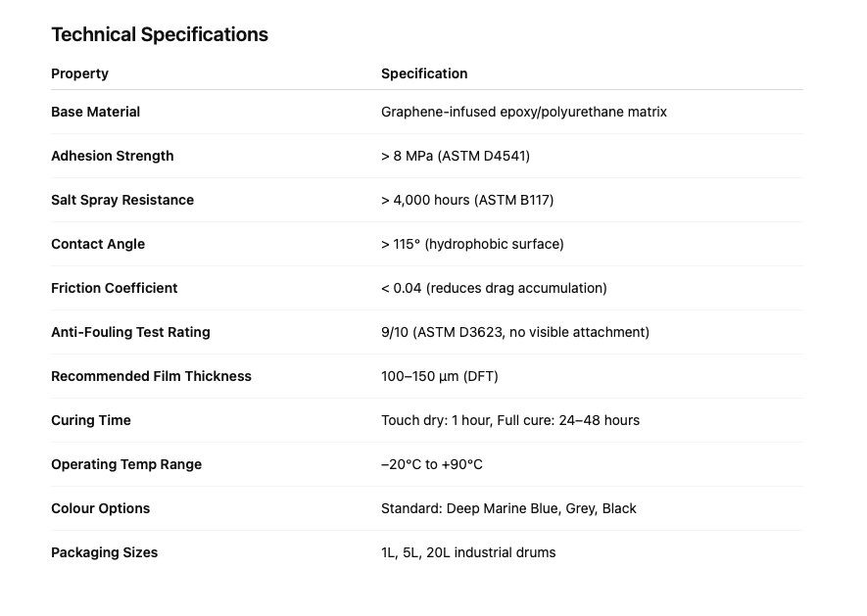
Task: Click the '> 4,000 hours (ASTM B117)' value
Action: (467, 200)
